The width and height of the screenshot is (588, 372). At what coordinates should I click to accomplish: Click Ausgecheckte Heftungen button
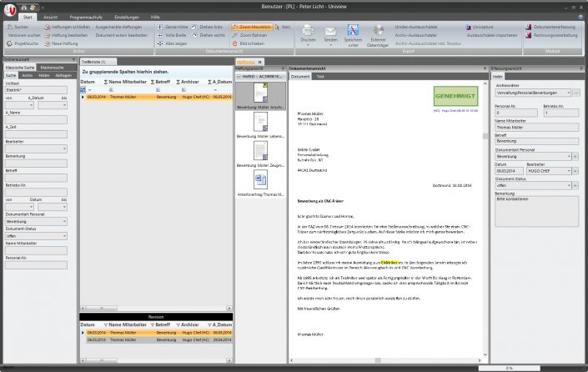(x=118, y=27)
